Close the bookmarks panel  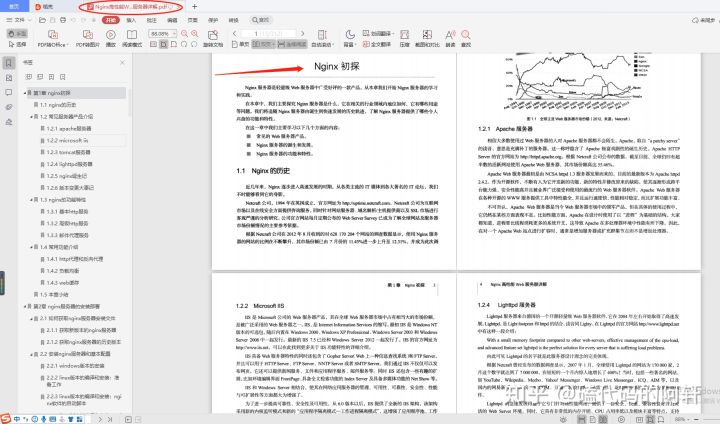tap(122, 62)
